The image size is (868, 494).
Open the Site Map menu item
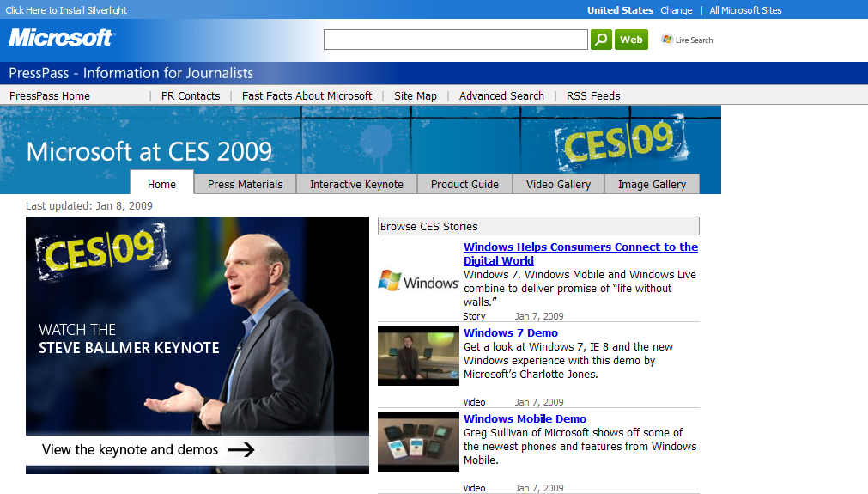coord(416,96)
